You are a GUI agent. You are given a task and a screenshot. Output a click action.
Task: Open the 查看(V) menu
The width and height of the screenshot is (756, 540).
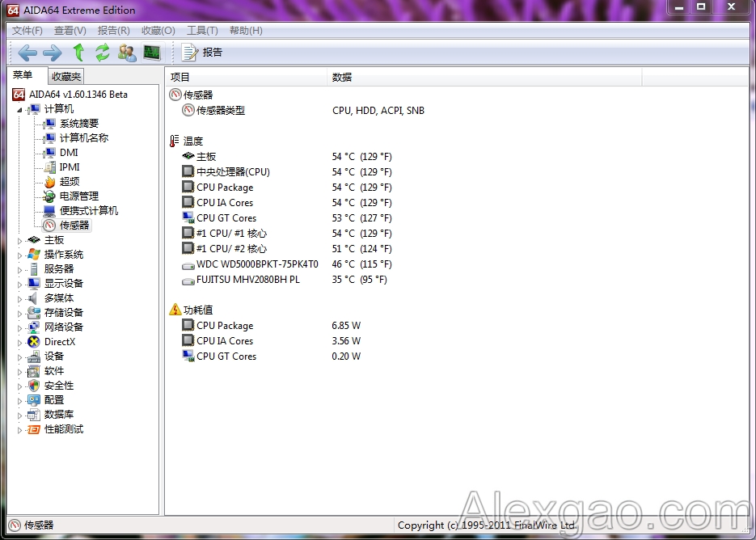pos(70,31)
